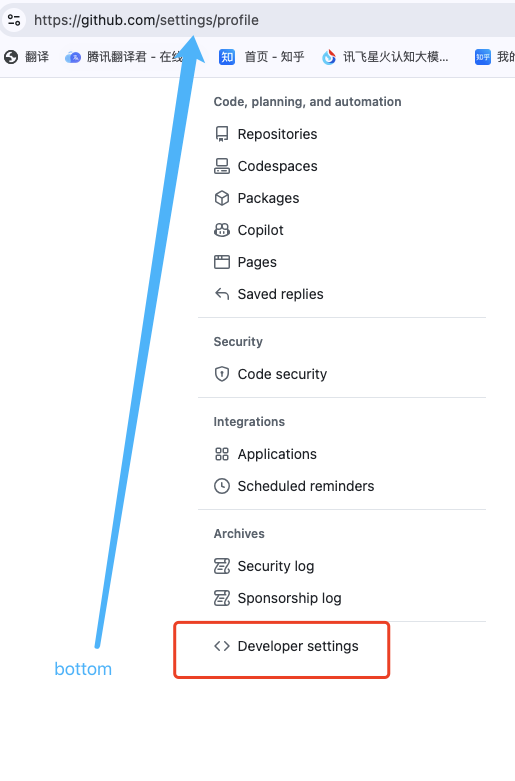Click the Applications grid icon

222,454
